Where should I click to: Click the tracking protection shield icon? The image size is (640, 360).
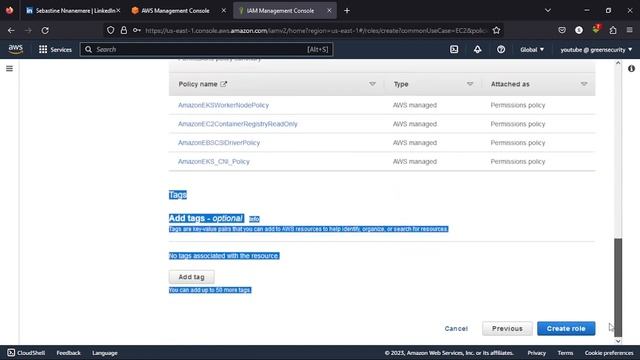111,30
